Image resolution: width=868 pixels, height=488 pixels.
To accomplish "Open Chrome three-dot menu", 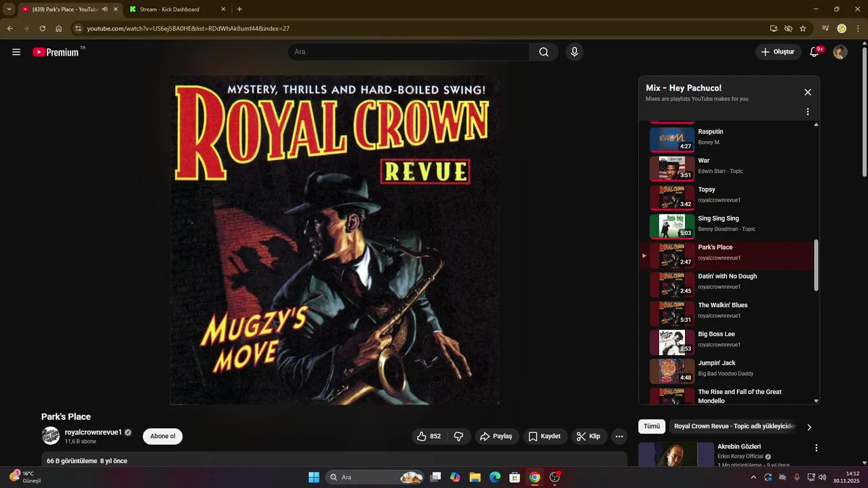I will click(859, 28).
